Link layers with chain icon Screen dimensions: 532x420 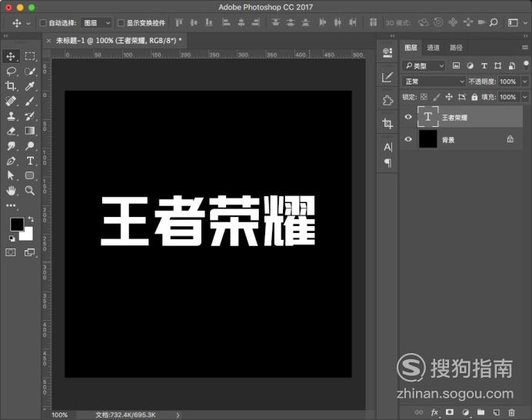419,412
